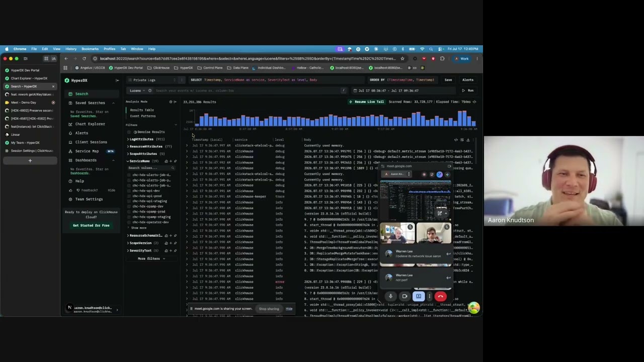Open Chart Explorer page
The height and width of the screenshot is (362, 644).
(90, 124)
